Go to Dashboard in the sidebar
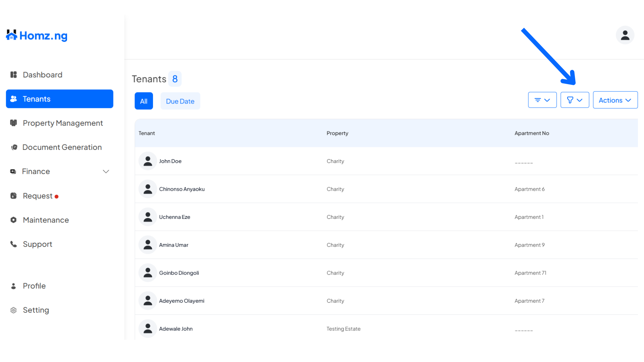Image resolution: width=644 pixels, height=362 pixels. [43, 75]
